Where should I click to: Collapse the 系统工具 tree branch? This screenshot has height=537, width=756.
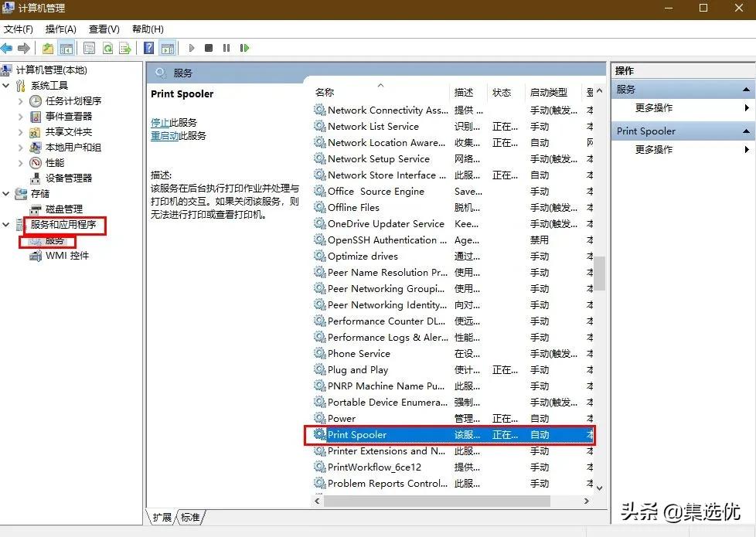[7, 85]
